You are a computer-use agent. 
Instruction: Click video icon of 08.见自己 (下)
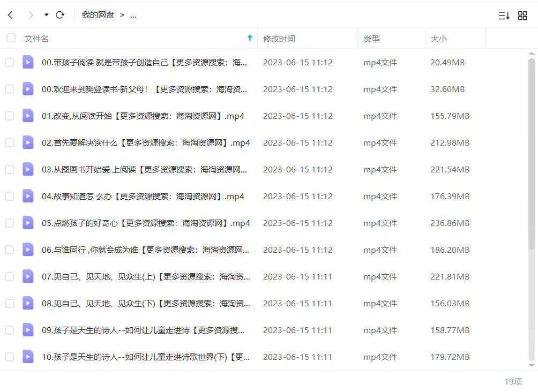click(28, 303)
